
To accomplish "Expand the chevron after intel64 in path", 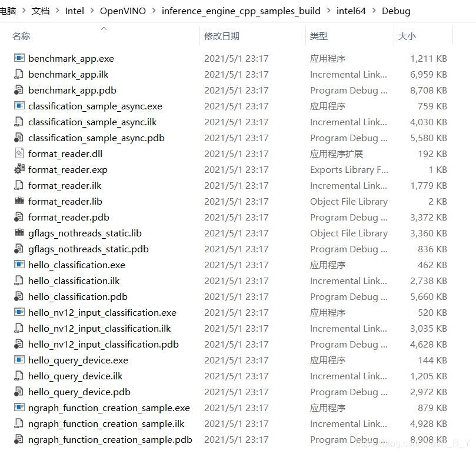I will [x=374, y=11].
